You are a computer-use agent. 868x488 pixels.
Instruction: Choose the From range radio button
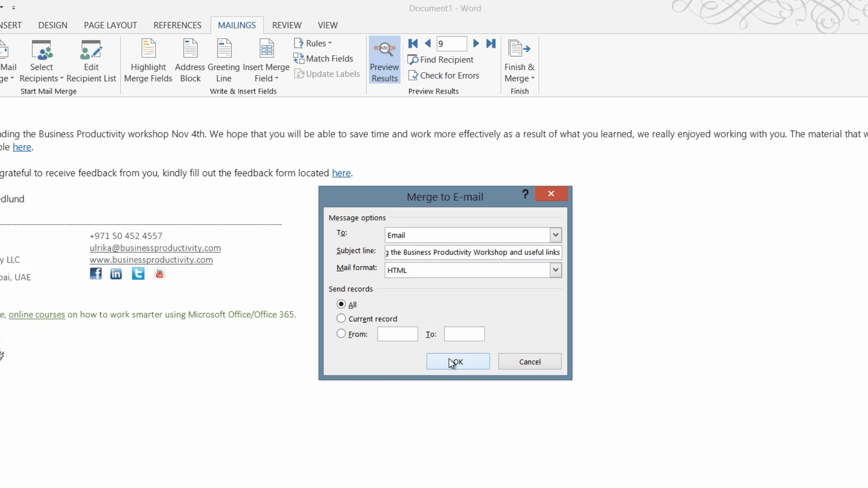click(x=341, y=333)
